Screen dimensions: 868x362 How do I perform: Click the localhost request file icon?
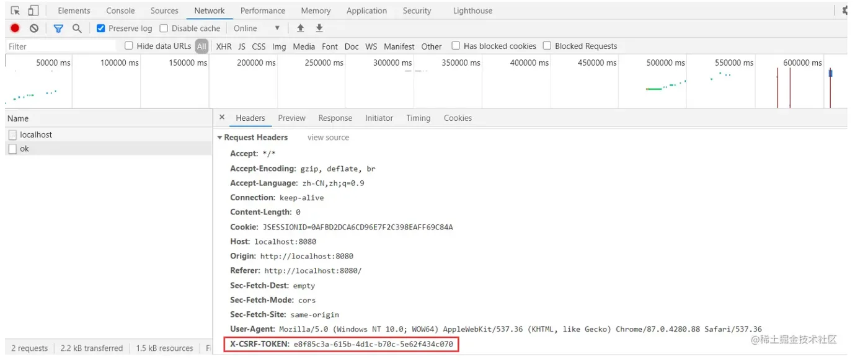click(12, 135)
